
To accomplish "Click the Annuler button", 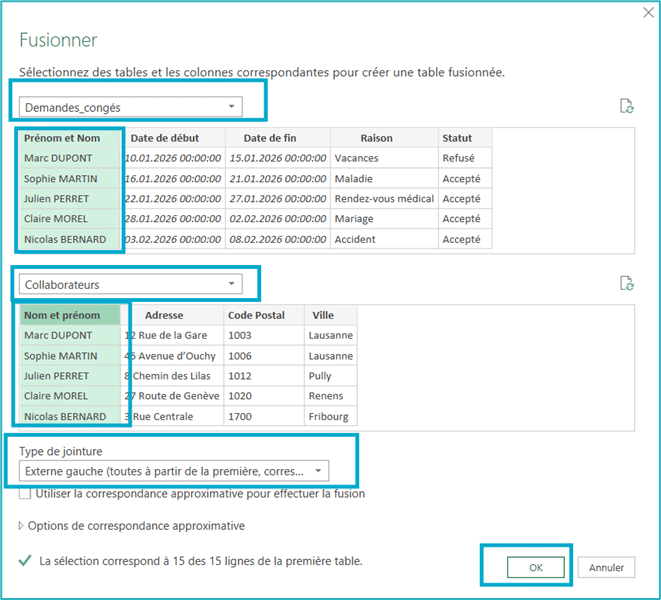I will click(x=606, y=568).
